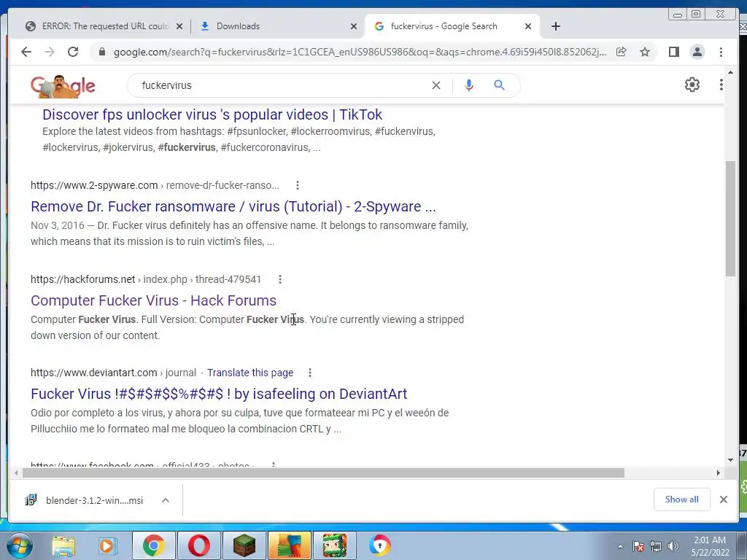Close the ERROR tab

click(179, 26)
